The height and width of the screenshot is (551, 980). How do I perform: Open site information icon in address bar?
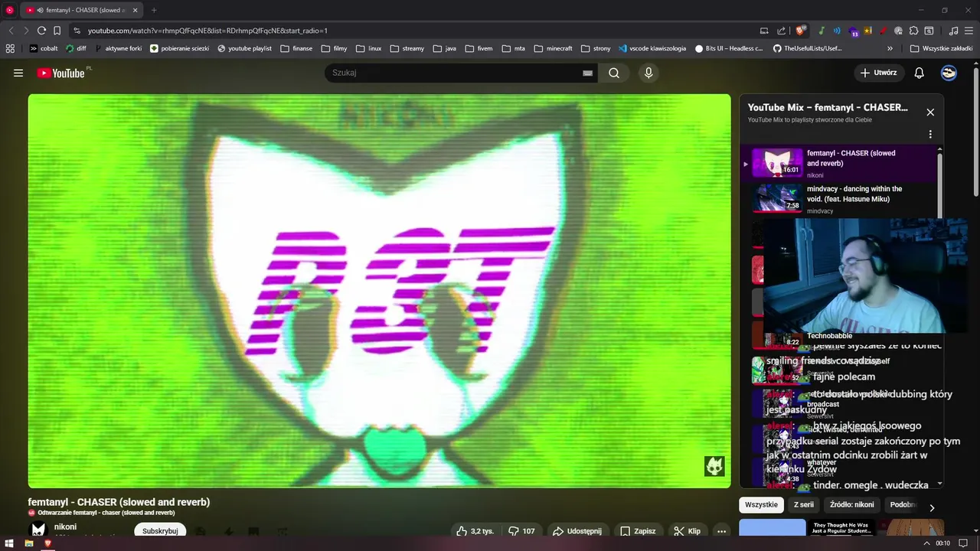(x=77, y=31)
